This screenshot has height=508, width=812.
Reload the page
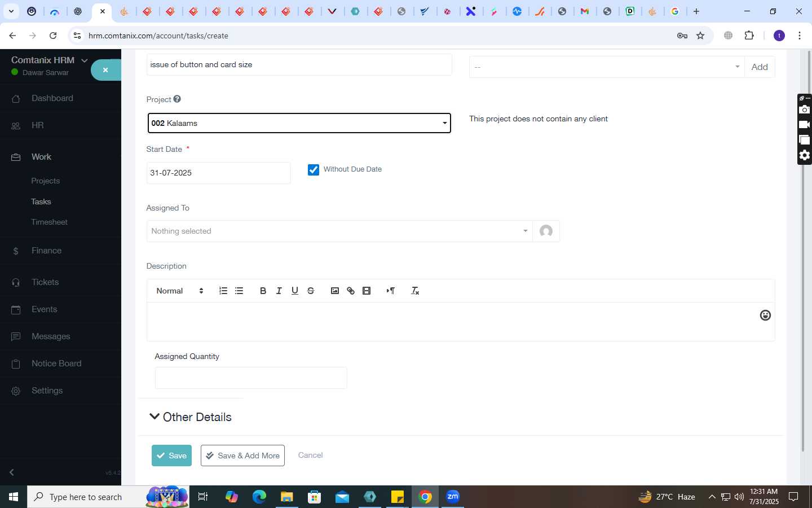coord(53,36)
